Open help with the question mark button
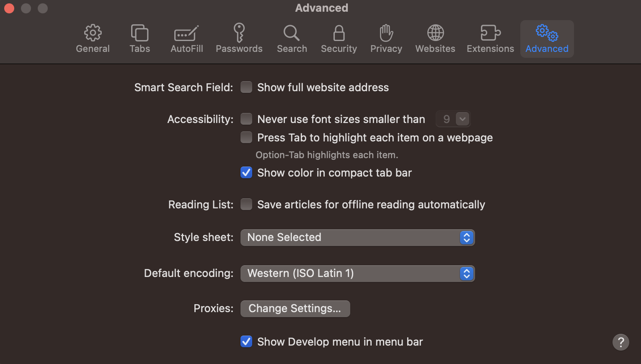This screenshot has width=641, height=364. (x=620, y=342)
